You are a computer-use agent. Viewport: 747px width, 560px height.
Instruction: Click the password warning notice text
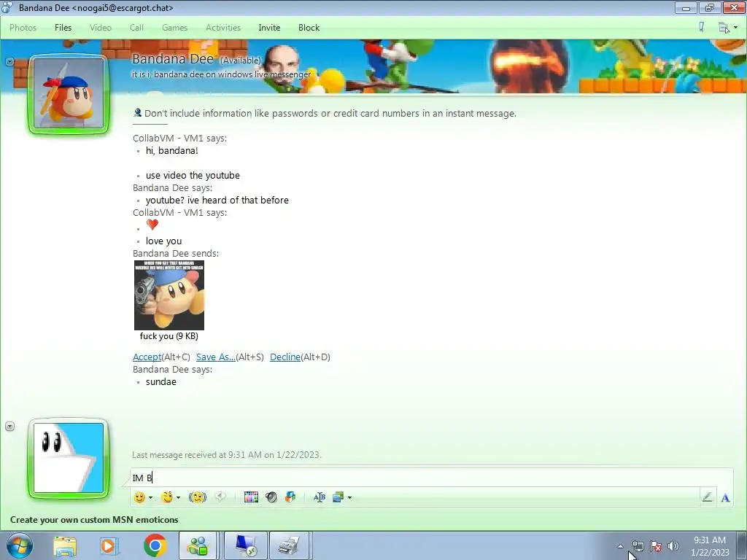(x=330, y=113)
